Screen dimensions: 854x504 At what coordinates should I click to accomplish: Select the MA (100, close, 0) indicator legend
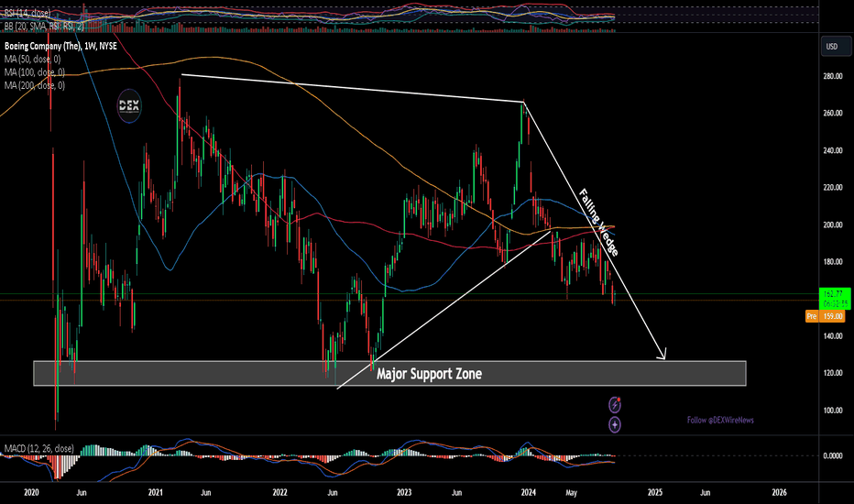[x=34, y=71]
